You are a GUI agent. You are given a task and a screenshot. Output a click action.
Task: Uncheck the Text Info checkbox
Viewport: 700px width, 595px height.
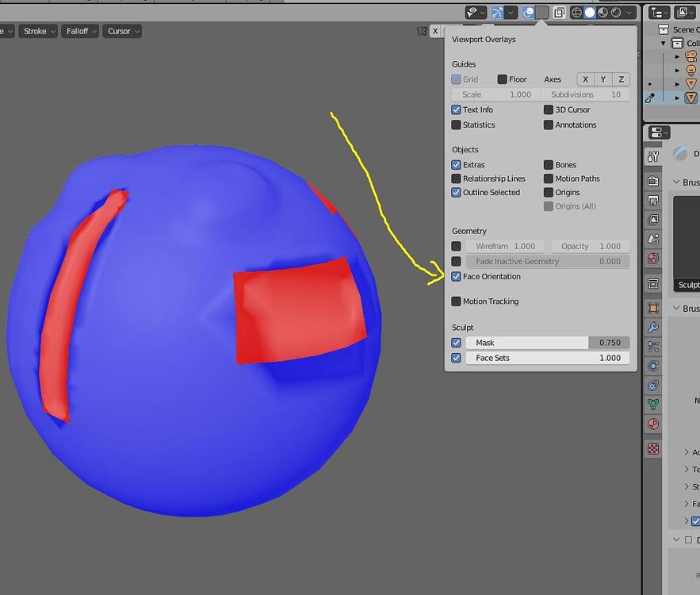point(456,109)
